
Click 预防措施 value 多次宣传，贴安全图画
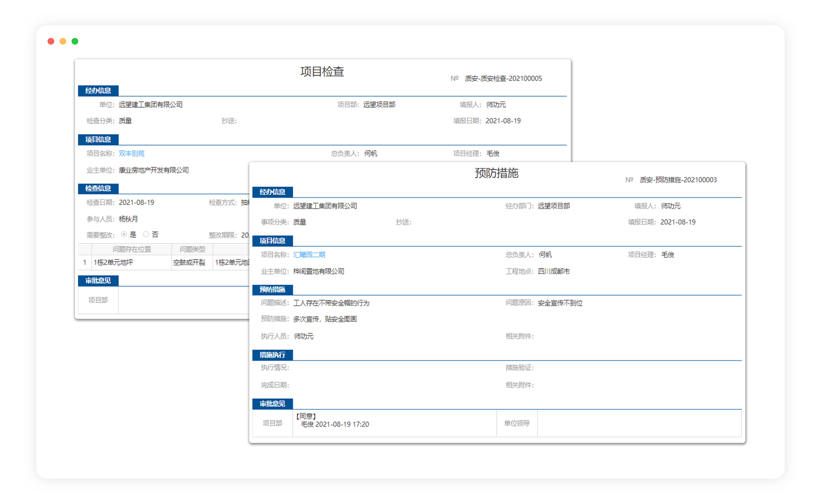tap(325, 319)
